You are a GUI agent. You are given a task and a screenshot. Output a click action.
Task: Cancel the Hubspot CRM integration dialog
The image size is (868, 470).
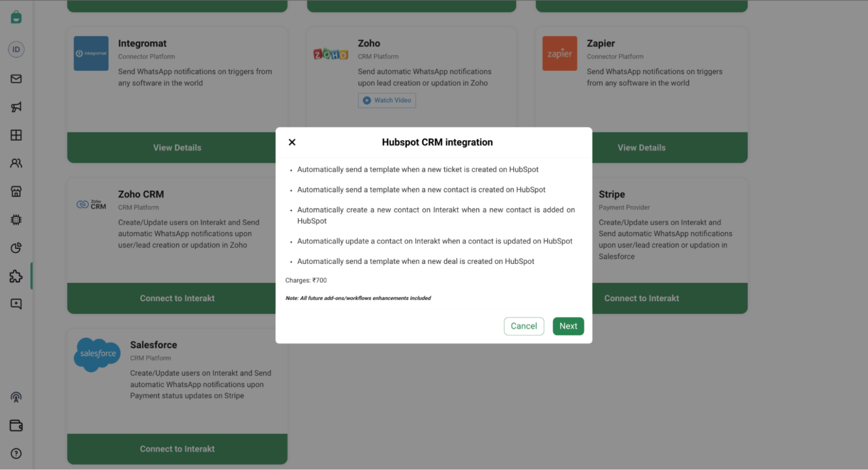point(523,326)
